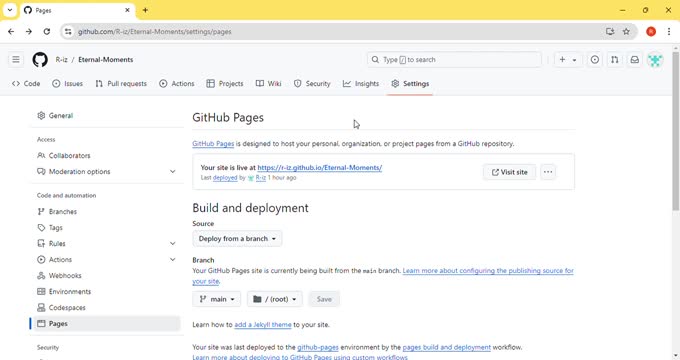Go to GitHub homepage via Octocat logo

(40, 59)
